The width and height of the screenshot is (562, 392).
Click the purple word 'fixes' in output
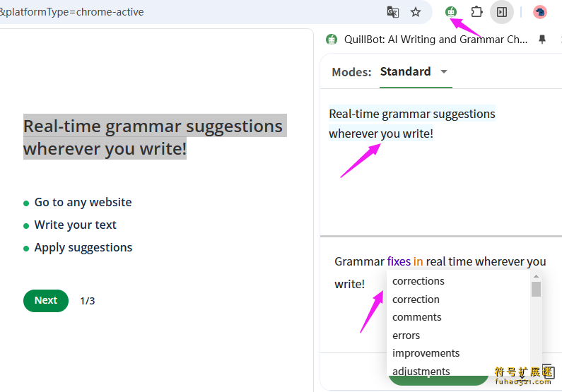pos(399,261)
